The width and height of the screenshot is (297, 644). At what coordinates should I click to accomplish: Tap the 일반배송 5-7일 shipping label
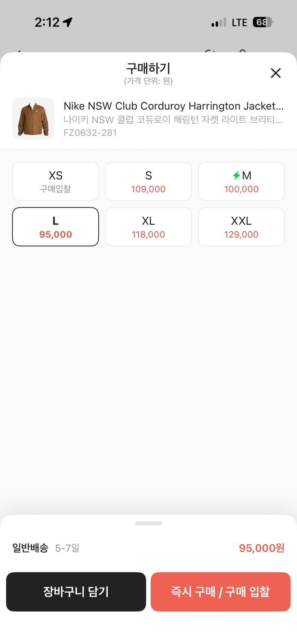point(46,548)
